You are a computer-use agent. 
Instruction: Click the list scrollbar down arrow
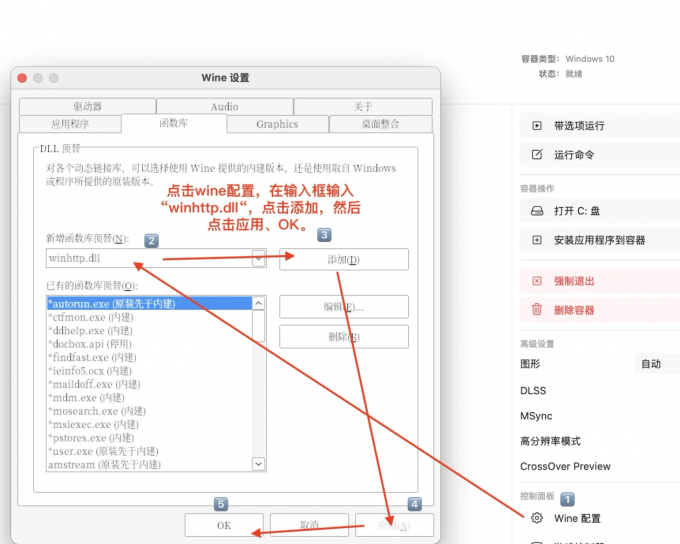258,464
